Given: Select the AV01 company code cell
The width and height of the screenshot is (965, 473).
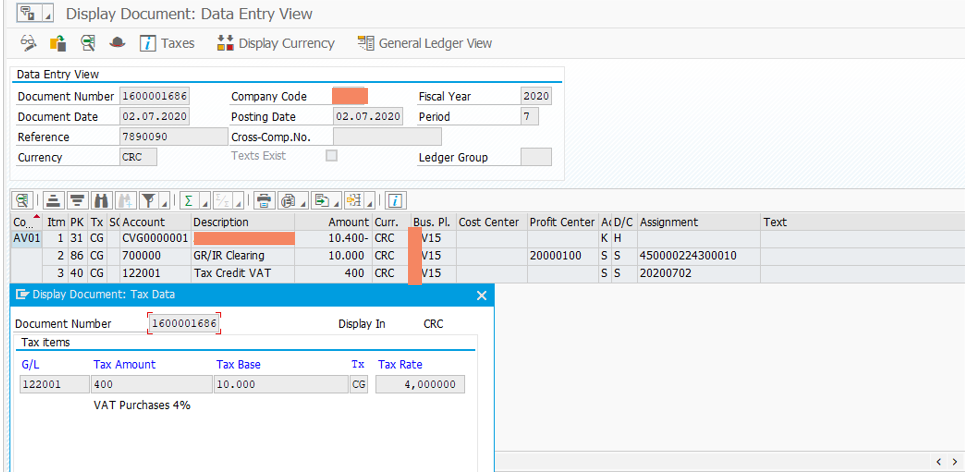Looking at the screenshot, I should click(x=26, y=238).
